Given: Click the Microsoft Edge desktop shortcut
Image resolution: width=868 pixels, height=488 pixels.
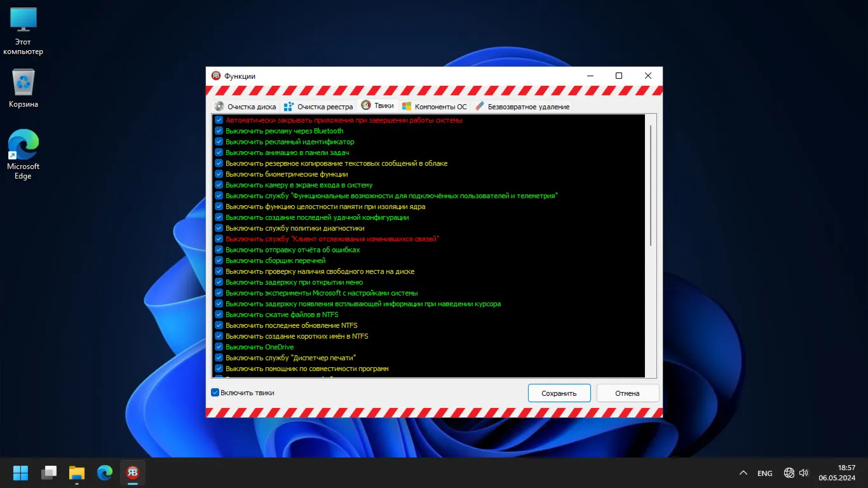Looking at the screenshot, I should coord(24,154).
